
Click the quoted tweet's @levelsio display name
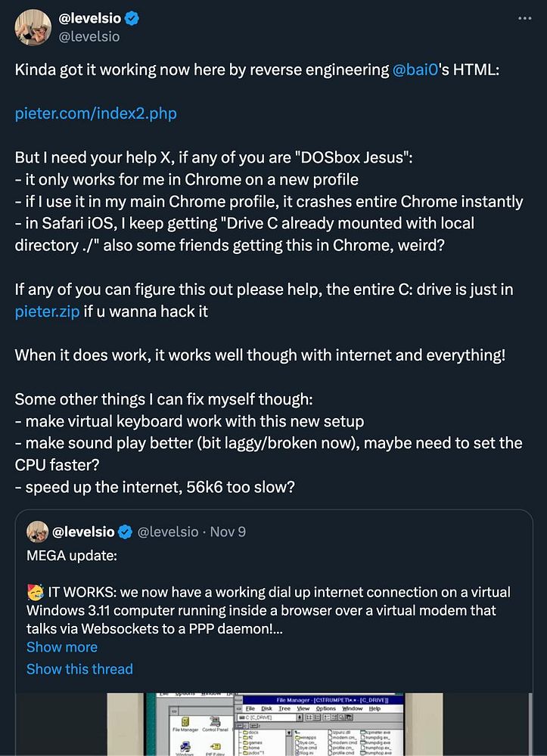[x=83, y=531]
